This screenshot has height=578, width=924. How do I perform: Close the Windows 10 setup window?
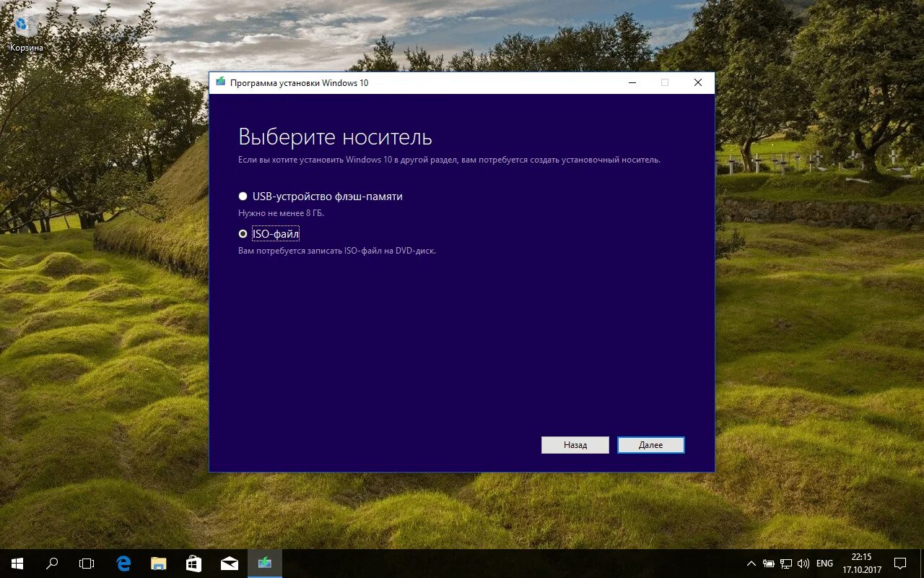click(x=697, y=82)
